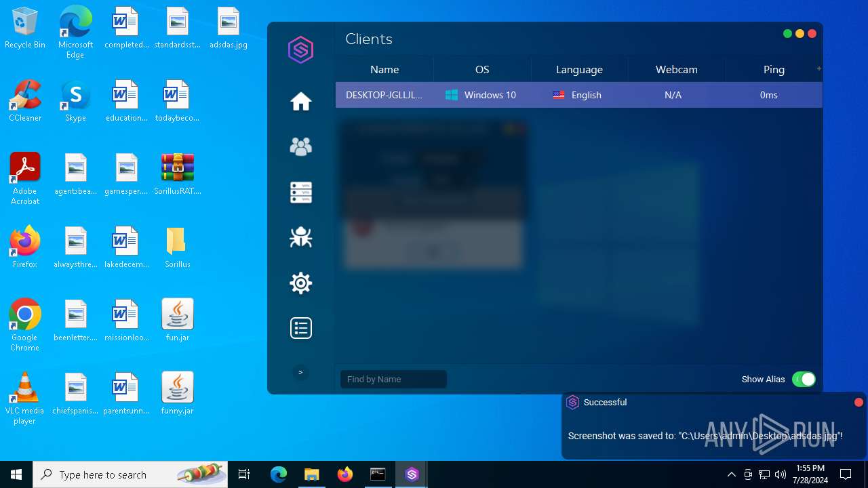Screen dimensions: 868x488
Task: Click the taskbar search box
Action: point(130,474)
